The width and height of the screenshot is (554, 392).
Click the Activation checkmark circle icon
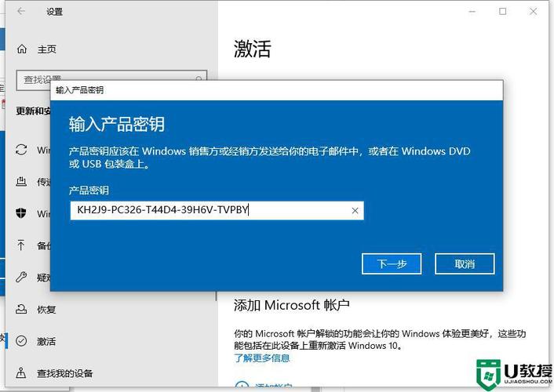[x=21, y=341]
